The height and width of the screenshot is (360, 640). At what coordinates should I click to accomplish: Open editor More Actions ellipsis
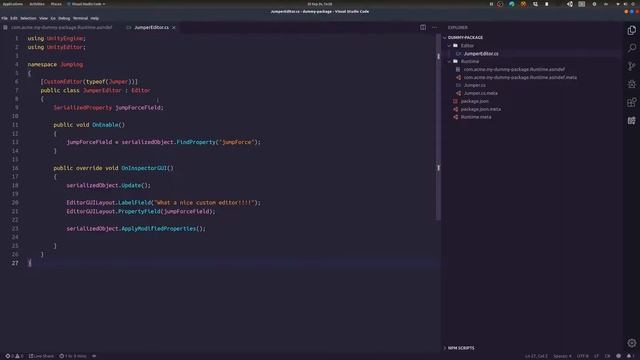point(435,27)
